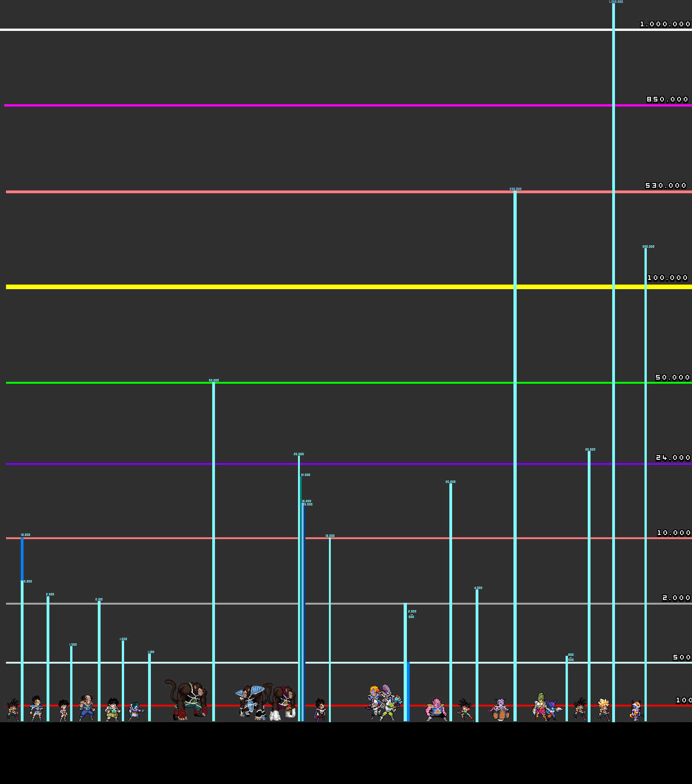Viewport: 692px width, 784px height.
Task: Click the 21.000 bar value
Action: [305, 475]
